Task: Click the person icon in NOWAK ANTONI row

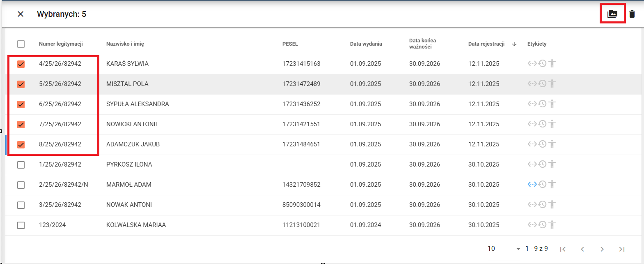Action: coord(552,204)
